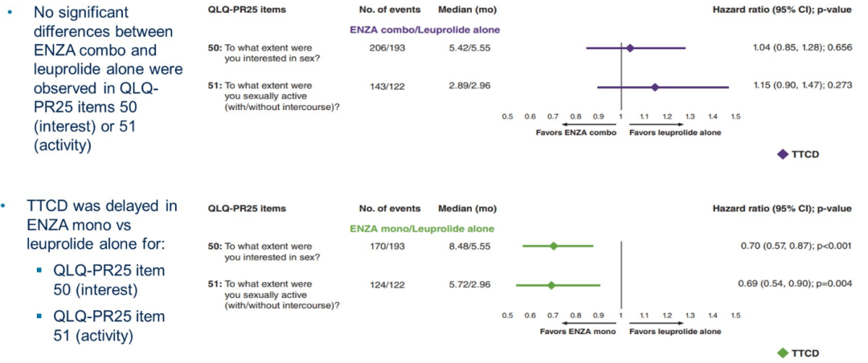868x363 pixels.
Task: Click the green diamond for item 51
Action: click(551, 284)
